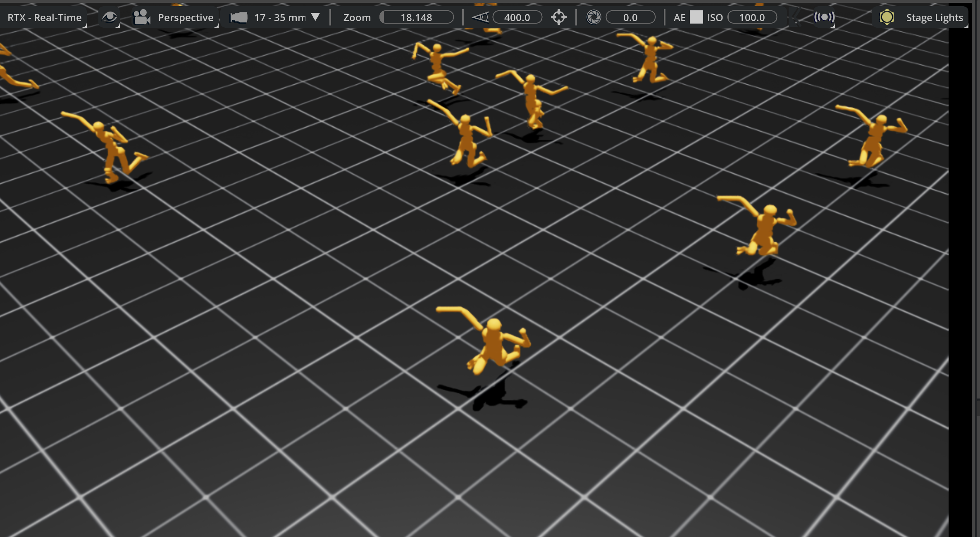Open the RTX - Real-Time renderer menu

tap(44, 17)
